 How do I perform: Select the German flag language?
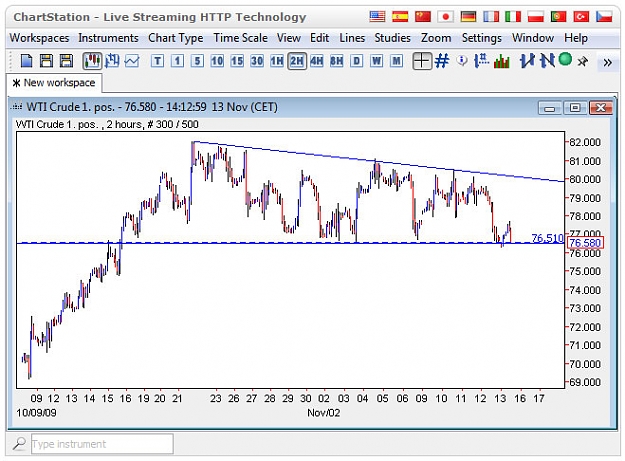468,17
